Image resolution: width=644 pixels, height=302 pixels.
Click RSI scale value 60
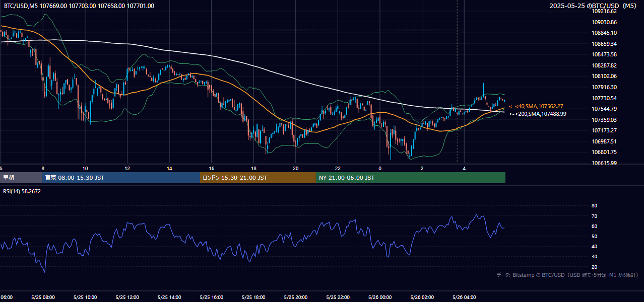(594, 226)
